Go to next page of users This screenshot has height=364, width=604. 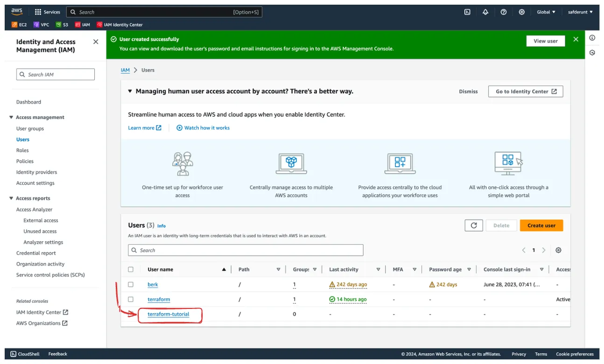click(x=544, y=250)
